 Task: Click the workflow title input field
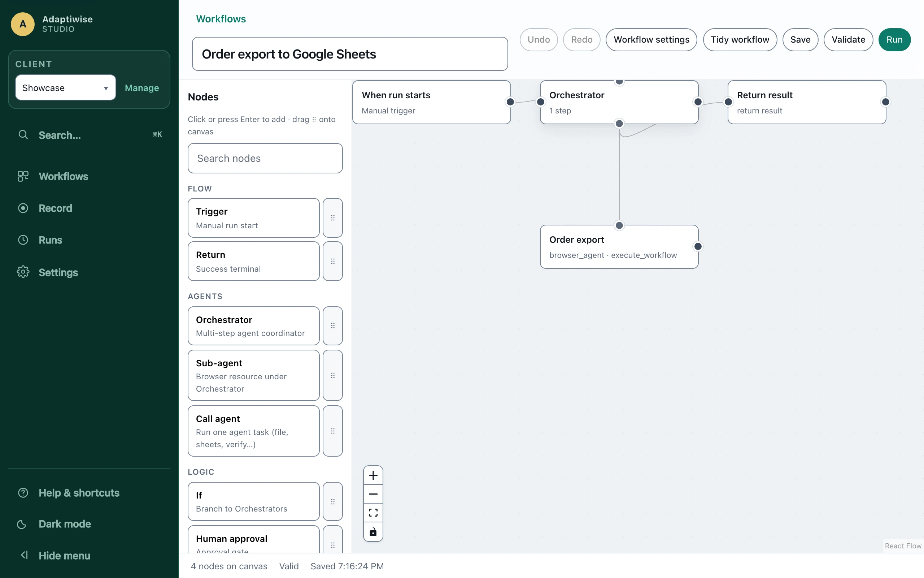350,54
